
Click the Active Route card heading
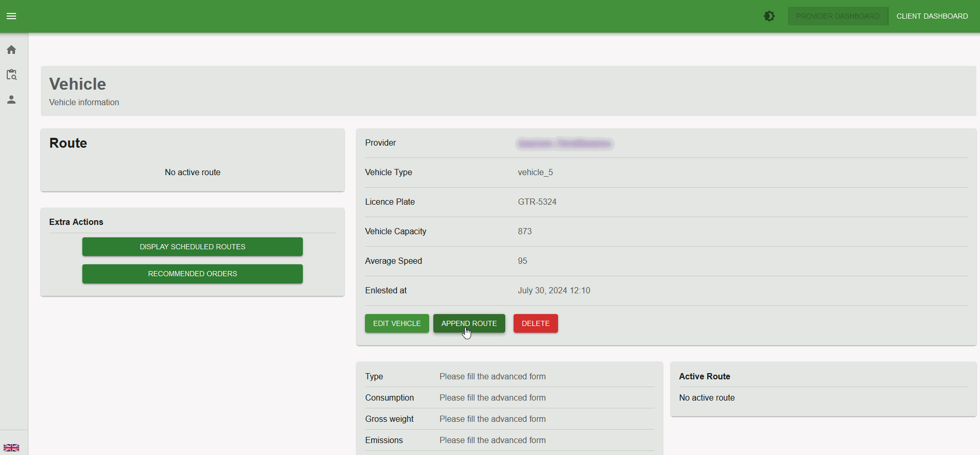point(704,377)
